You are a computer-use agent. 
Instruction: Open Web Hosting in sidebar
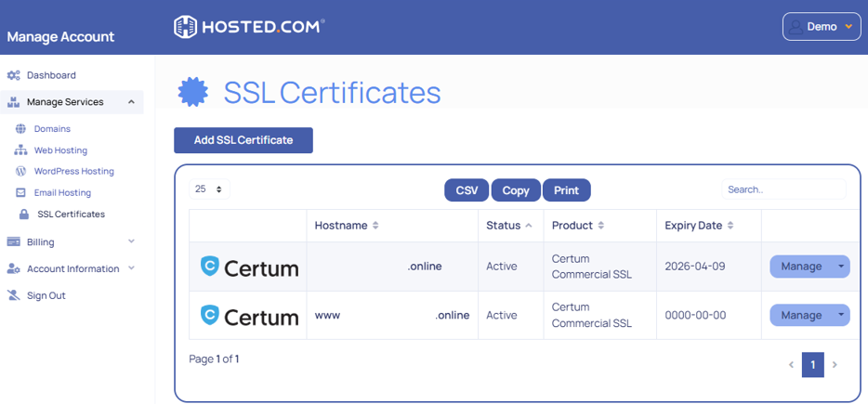(61, 150)
